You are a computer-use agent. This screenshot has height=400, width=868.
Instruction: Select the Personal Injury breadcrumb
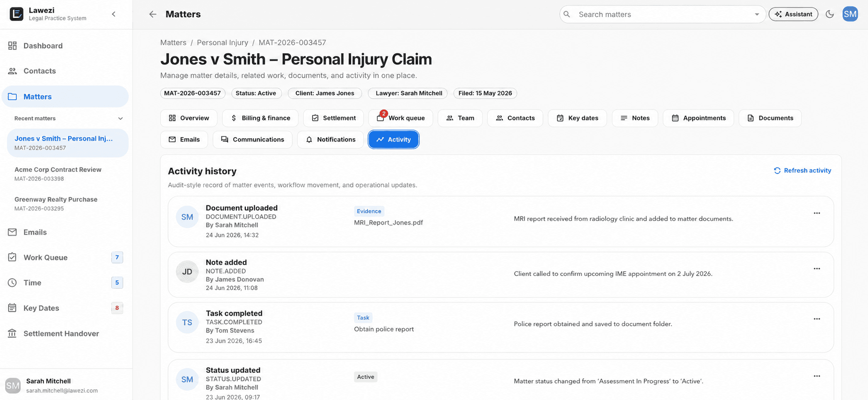point(222,42)
